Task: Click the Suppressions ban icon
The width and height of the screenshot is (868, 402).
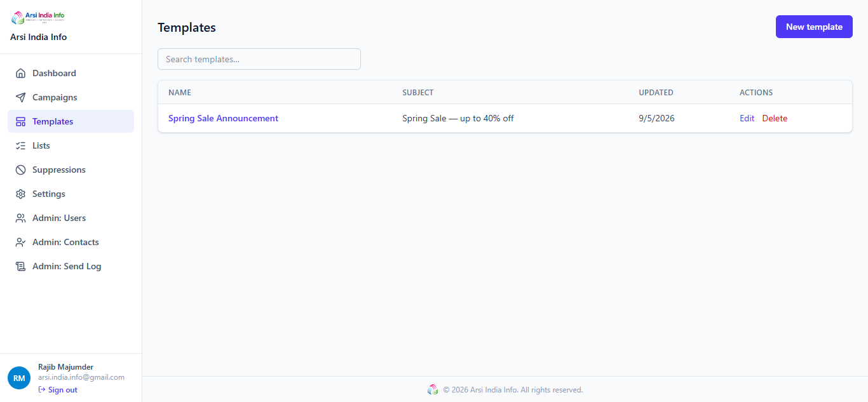Action: pos(20,170)
